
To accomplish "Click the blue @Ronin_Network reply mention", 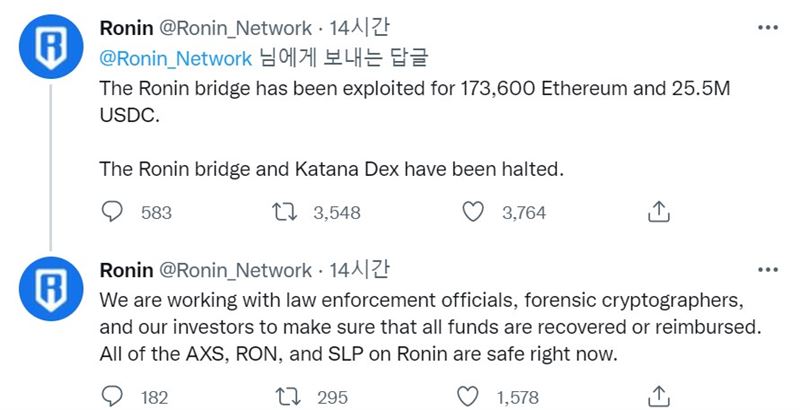I will [x=176, y=58].
